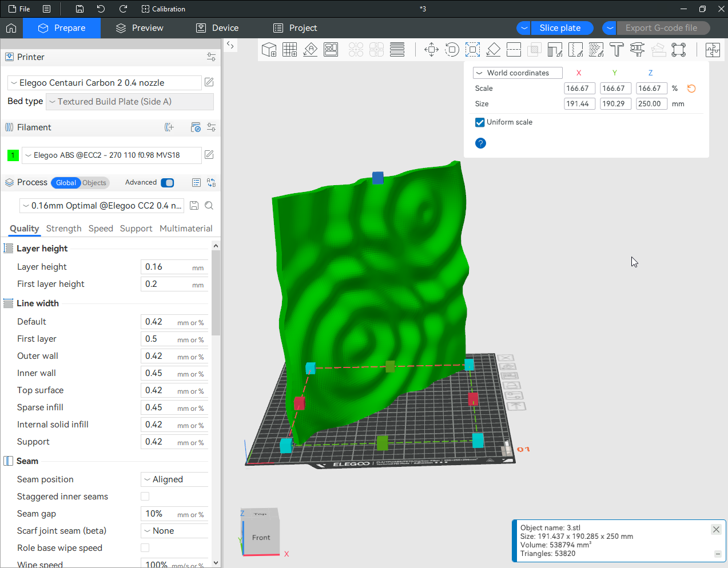This screenshot has height=568, width=728.
Task: Open the Support painting tool
Action: tap(555, 50)
